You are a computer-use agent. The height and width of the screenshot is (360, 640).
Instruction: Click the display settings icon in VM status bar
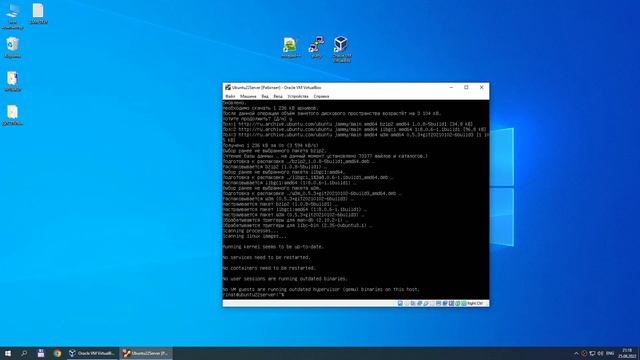point(438,303)
